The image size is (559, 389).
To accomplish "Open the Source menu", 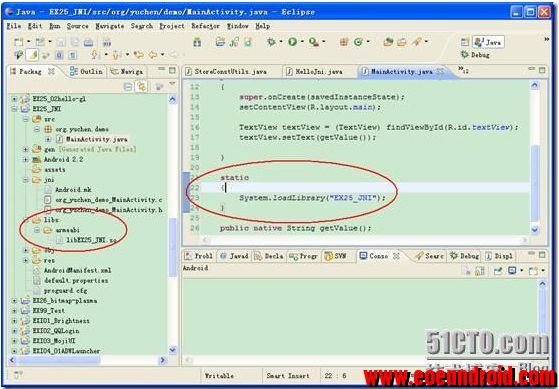I will point(77,26).
